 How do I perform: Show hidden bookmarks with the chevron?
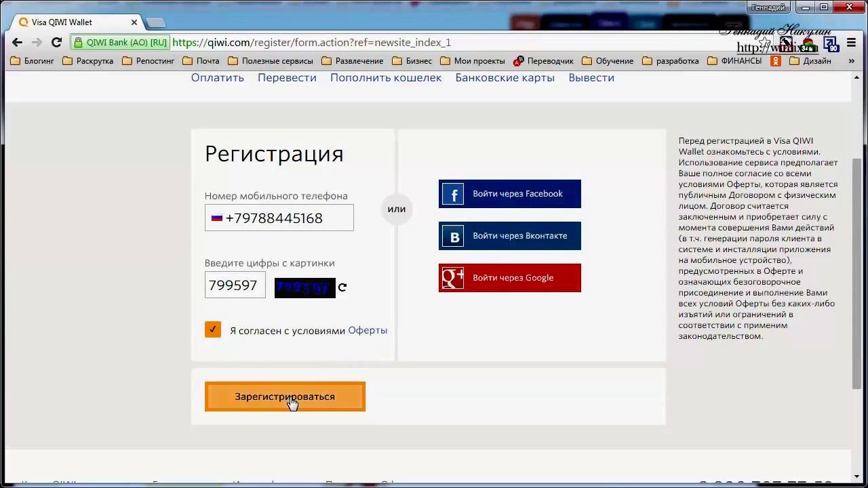[852, 61]
